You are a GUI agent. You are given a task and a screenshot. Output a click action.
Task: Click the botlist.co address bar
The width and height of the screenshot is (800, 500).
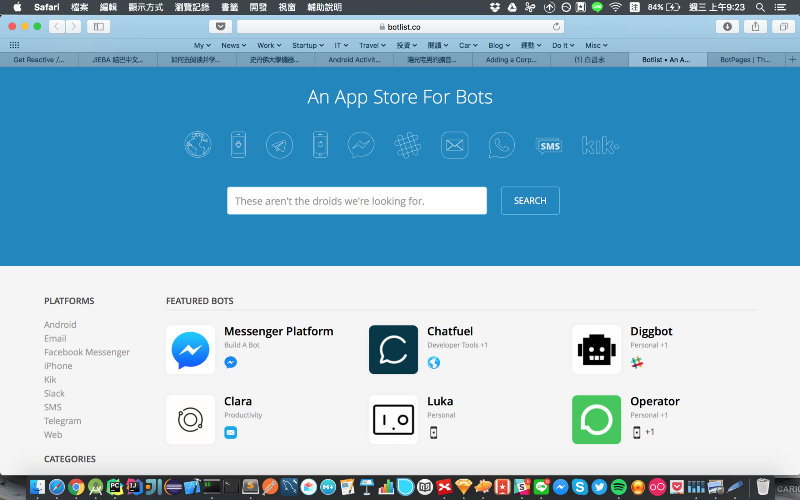click(x=400, y=27)
